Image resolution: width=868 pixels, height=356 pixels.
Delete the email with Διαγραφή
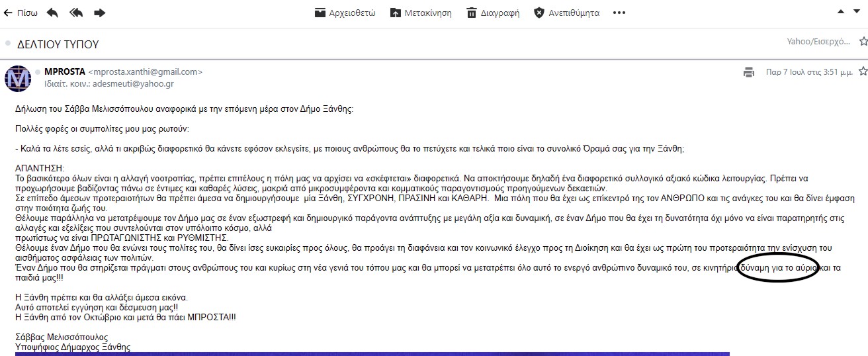click(x=493, y=13)
